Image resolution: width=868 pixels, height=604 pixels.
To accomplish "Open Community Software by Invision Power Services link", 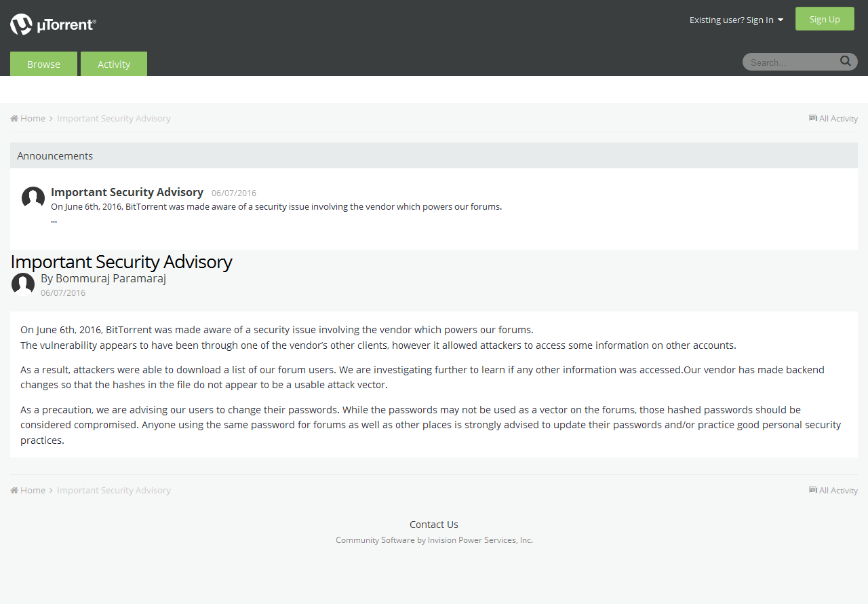I will click(434, 540).
